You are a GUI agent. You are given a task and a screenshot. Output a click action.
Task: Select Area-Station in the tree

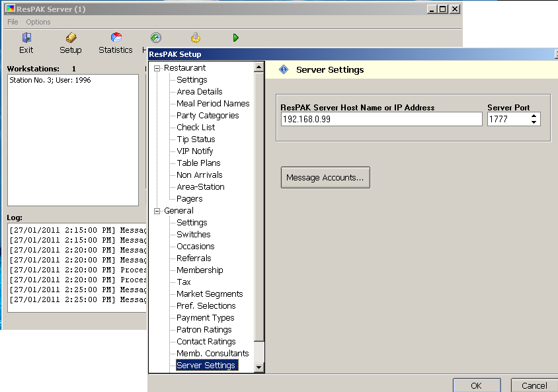200,187
